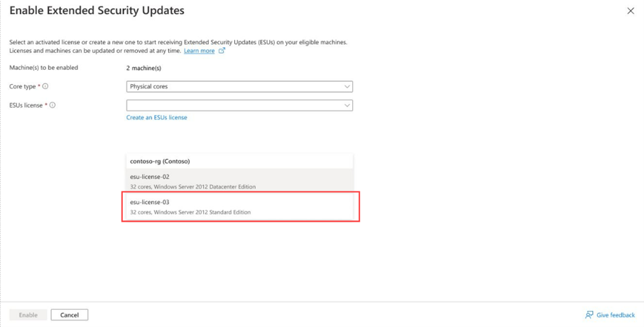Click the Give feedback link text
The image size is (644, 327).
click(616, 315)
